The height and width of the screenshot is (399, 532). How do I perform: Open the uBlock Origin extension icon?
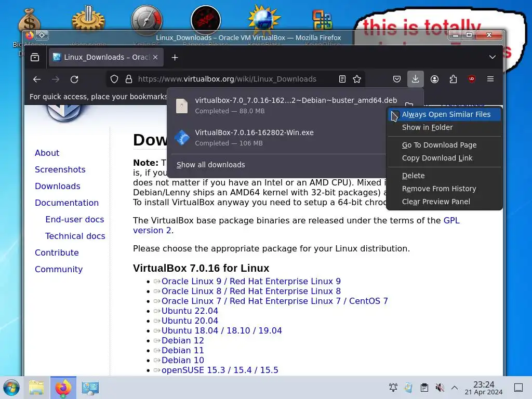click(472, 79)
